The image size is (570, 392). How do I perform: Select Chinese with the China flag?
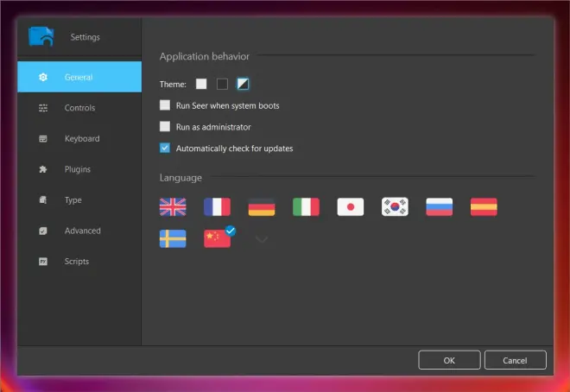click(217, 238)
